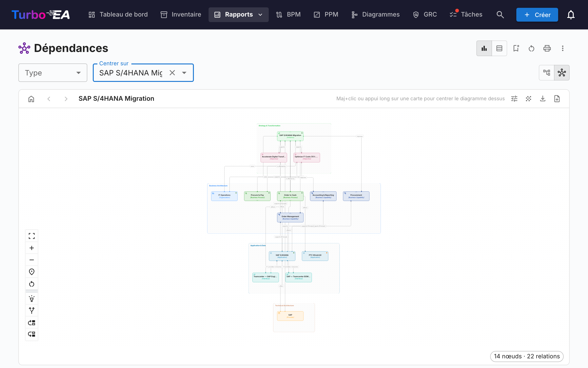Viewport: 588px width, 368px height.
Task: Zoom in with plus button
Action: point(32,248)
